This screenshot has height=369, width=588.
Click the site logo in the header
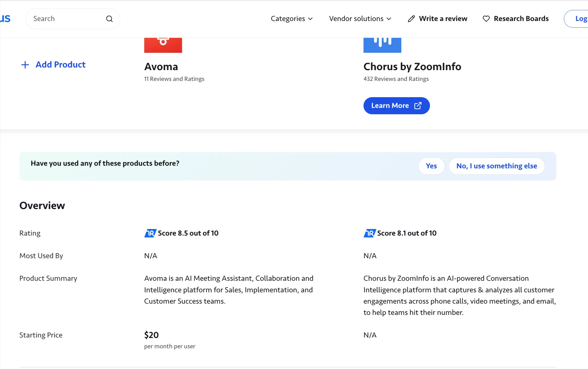coord(5,19)
